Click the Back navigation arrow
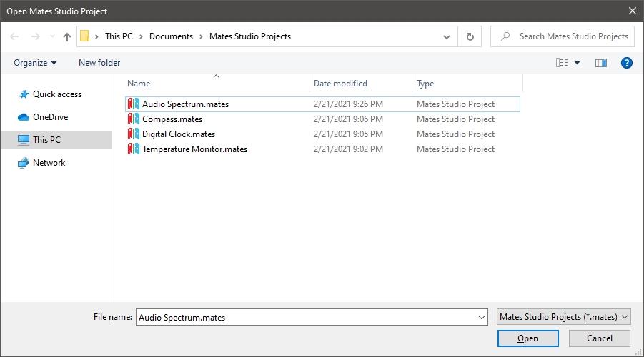 (x=14, y=36)
